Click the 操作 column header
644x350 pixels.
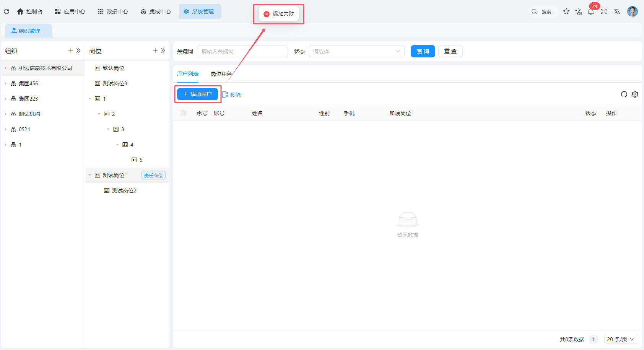pos(611,113)
